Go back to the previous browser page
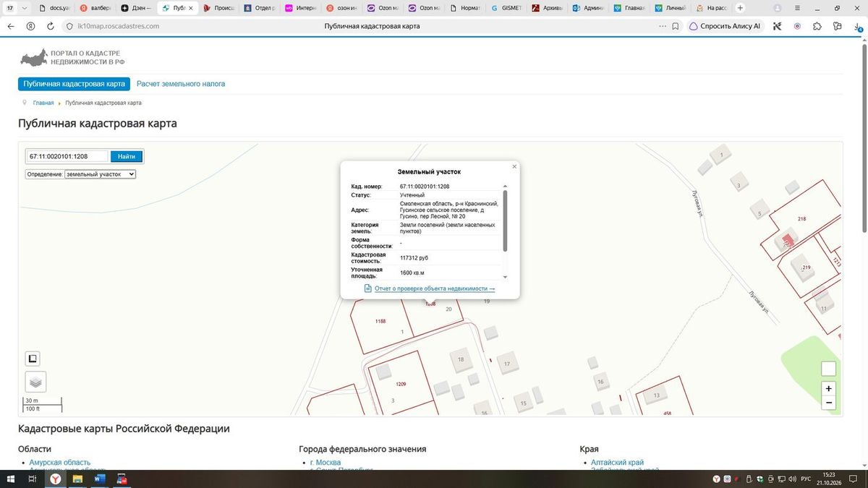 pos(10,26)
